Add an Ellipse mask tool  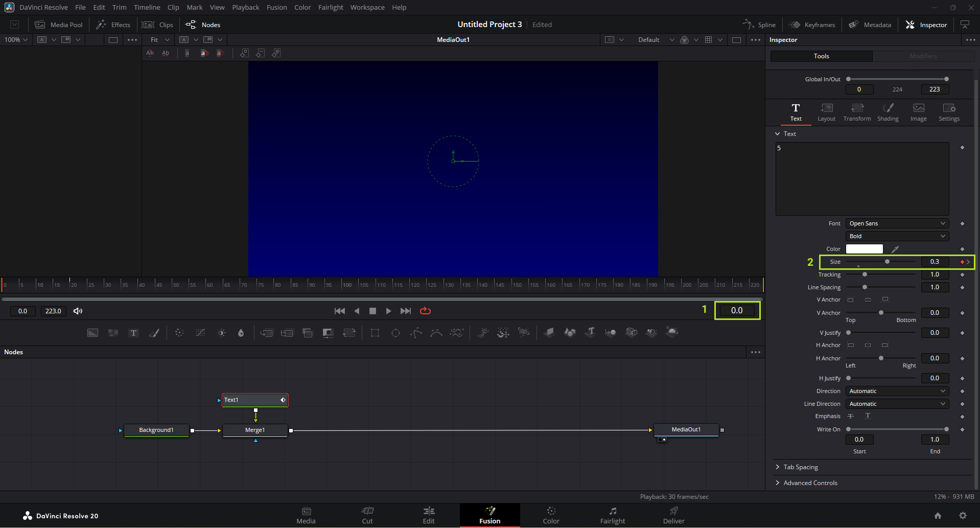(395, 333)
